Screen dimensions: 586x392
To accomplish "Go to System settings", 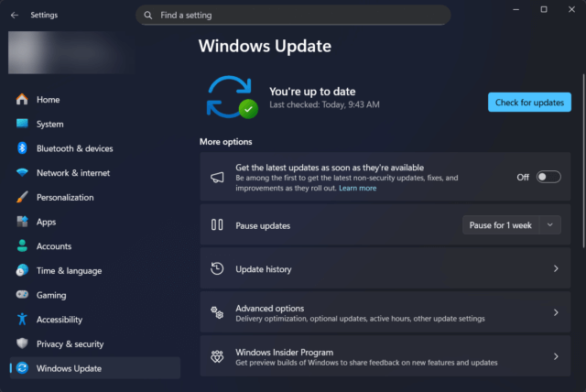I will pos(95,124).
